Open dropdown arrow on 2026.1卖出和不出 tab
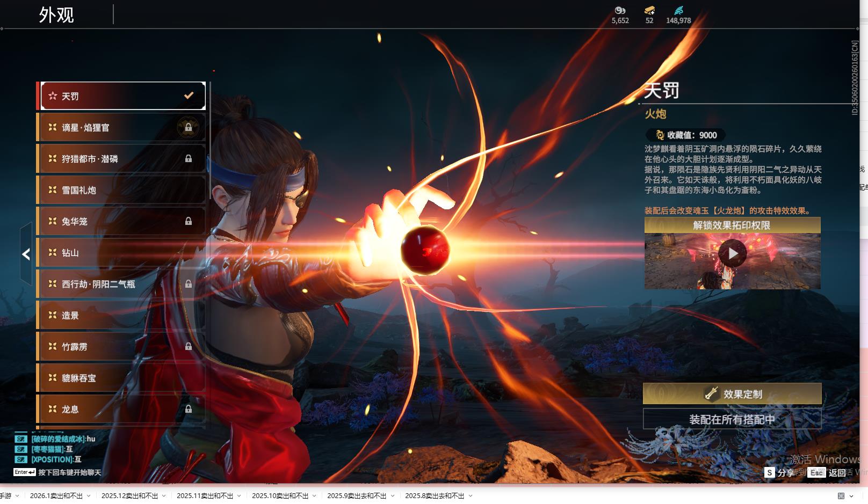 click(89, 496)
